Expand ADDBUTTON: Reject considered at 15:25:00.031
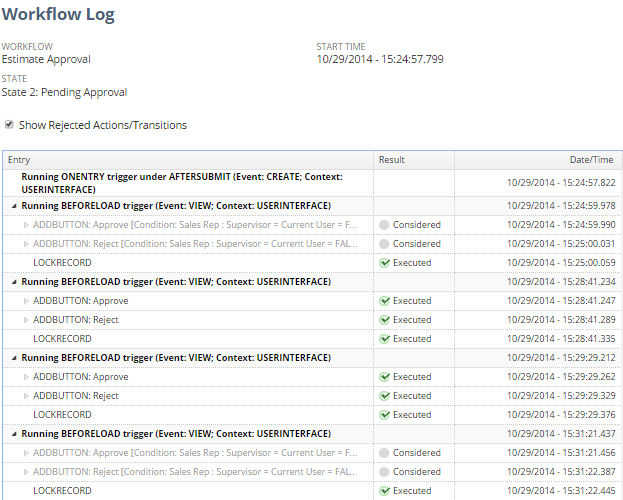This screenshot has height=500, width=623. coord(26,244)
